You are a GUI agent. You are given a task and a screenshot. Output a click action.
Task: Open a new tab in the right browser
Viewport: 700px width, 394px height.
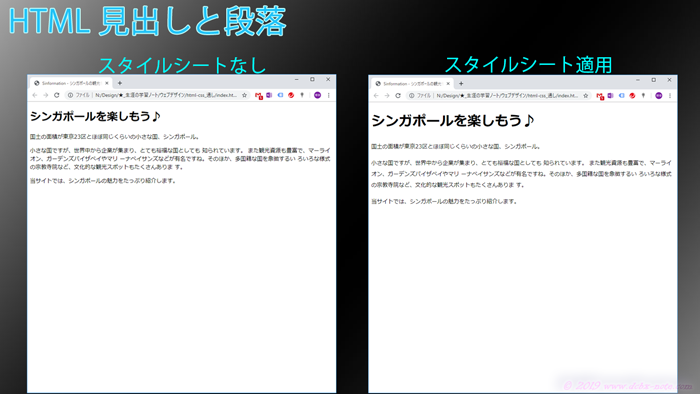461,83
